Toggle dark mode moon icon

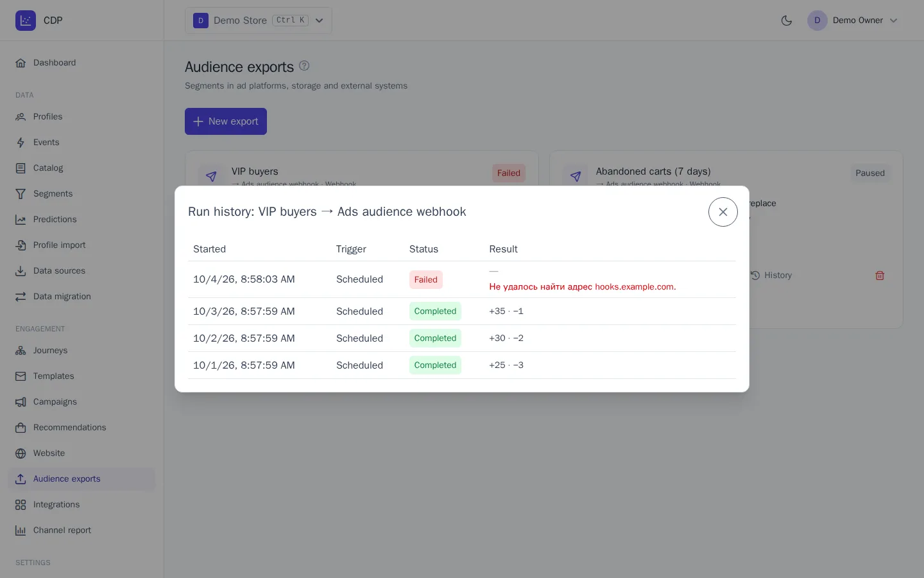click(787, 21)
